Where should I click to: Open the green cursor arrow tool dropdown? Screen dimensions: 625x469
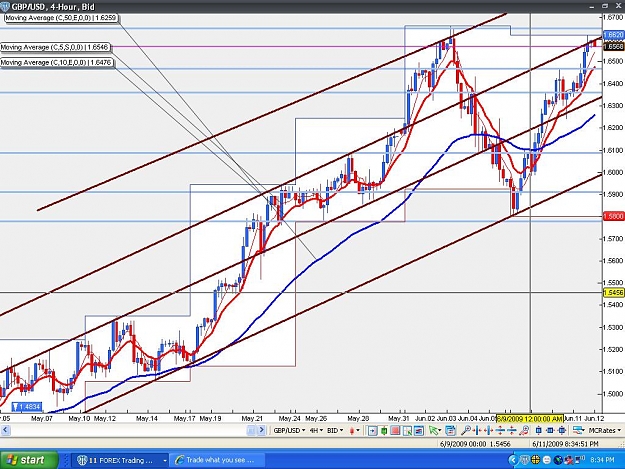point(439,430)
